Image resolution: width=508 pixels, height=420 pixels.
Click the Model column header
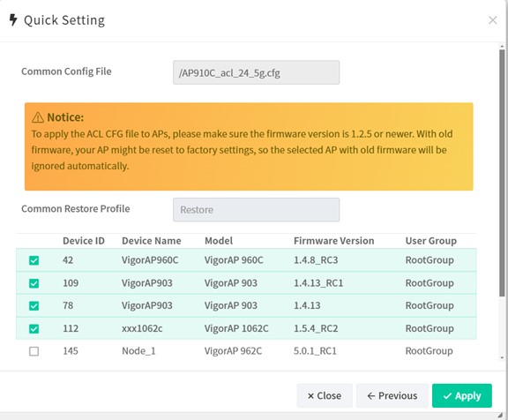pos(219,241)
